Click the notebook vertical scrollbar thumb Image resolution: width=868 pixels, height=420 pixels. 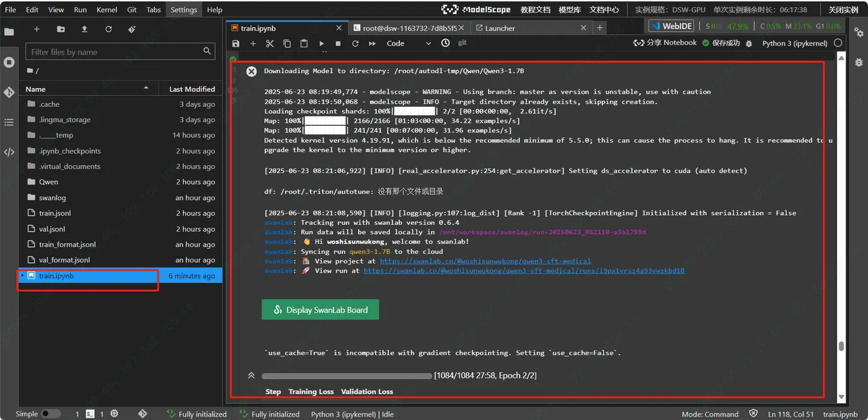pos(841,346)
